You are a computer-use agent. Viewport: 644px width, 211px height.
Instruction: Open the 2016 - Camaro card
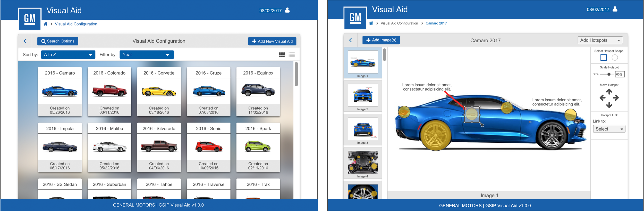tap(60, 92)
